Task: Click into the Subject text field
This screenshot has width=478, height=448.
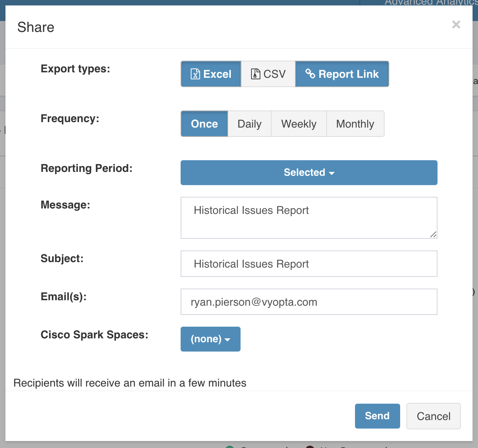Action: pyautogui.click(x=309, y=264)
